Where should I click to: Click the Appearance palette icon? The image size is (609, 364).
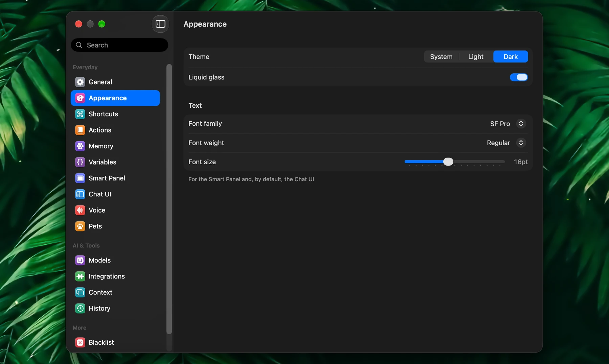click(80, 98)
